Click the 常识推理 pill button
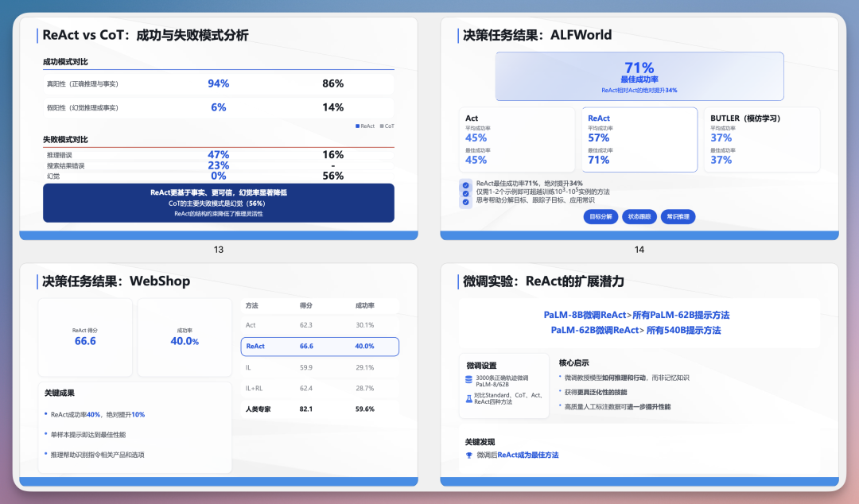This screenshot has width=859, height=504. 678,217
